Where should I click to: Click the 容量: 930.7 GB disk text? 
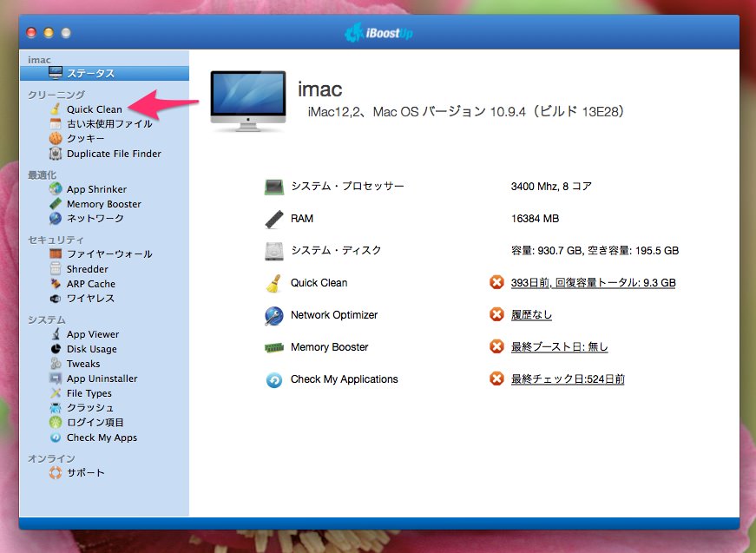point(595,251)
